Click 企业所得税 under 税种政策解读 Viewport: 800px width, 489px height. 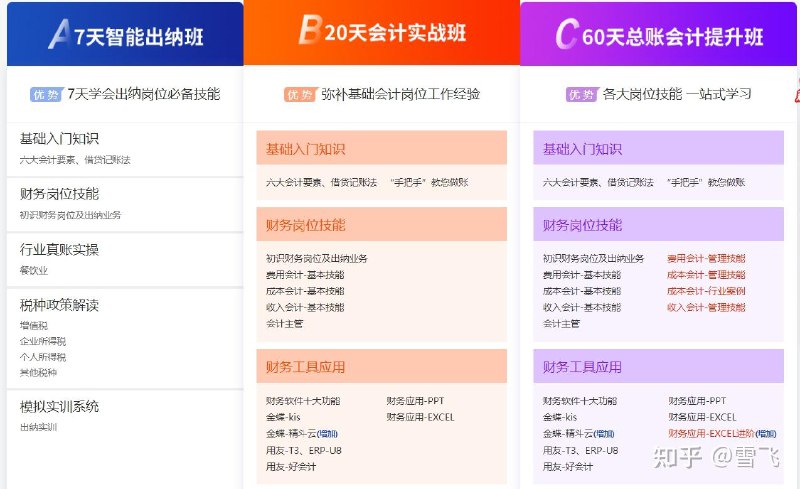tap(43, 341)
